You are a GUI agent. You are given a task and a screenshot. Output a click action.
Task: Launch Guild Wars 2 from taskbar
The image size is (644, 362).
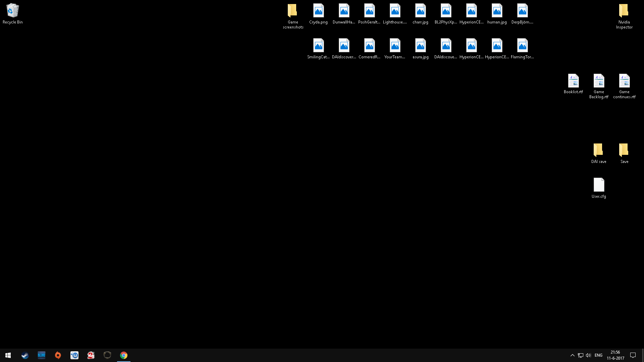[x=91, y=355]
